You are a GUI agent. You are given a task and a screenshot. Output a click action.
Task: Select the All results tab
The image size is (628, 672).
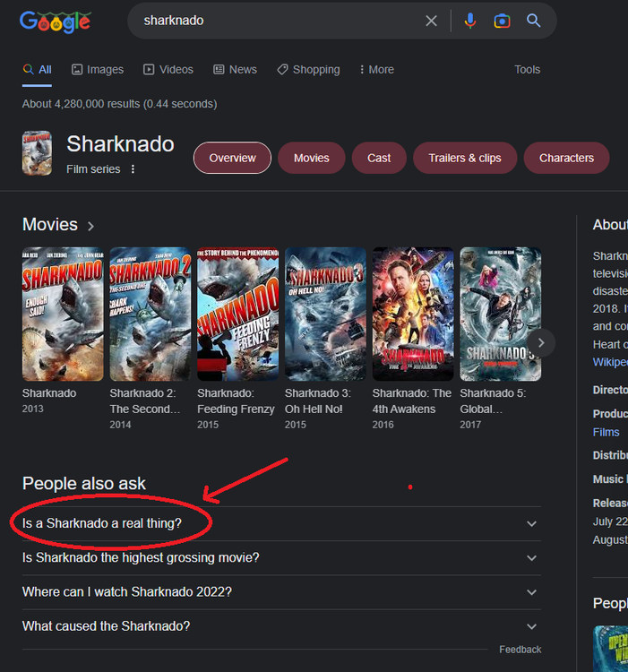[38, 69]
